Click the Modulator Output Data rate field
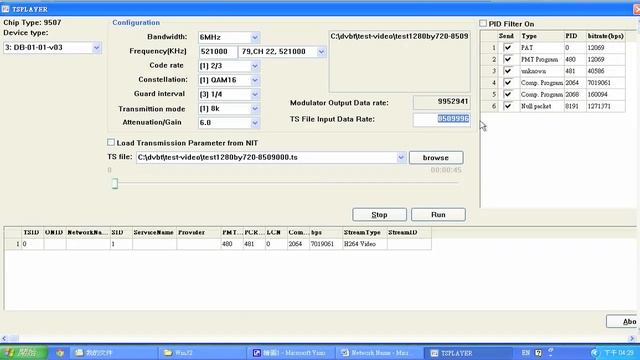 pos(442,102)
